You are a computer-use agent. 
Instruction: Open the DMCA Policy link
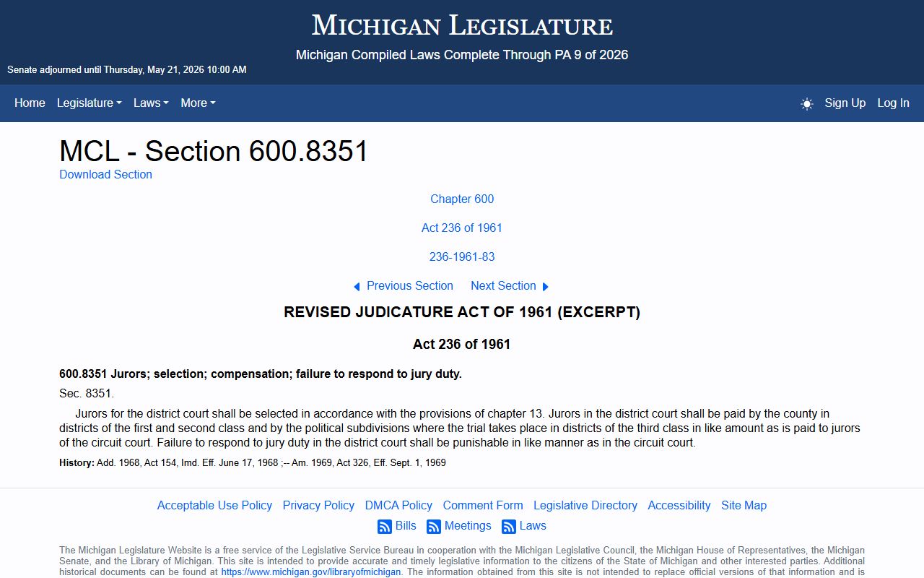(x=398, y=505)
